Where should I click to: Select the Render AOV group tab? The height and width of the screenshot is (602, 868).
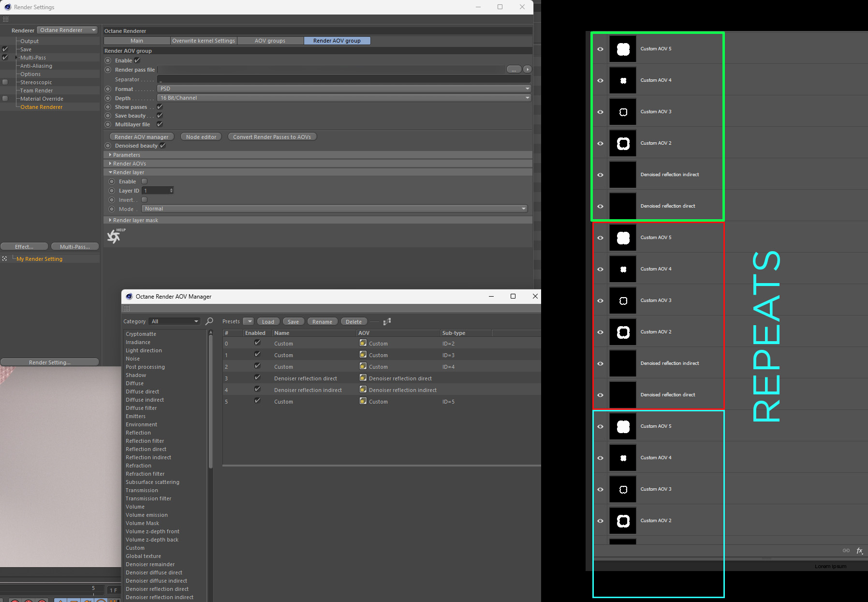tap(337, 41)
